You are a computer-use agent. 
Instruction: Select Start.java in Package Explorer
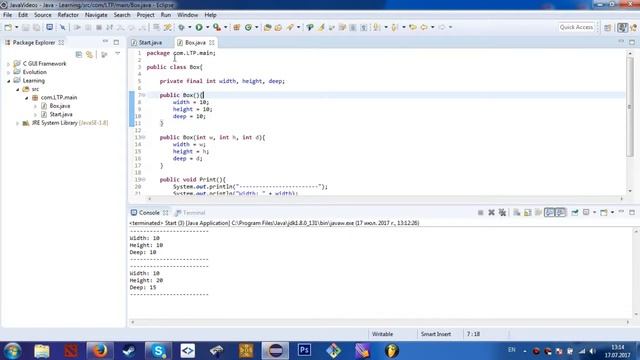[x=61, y=115]
